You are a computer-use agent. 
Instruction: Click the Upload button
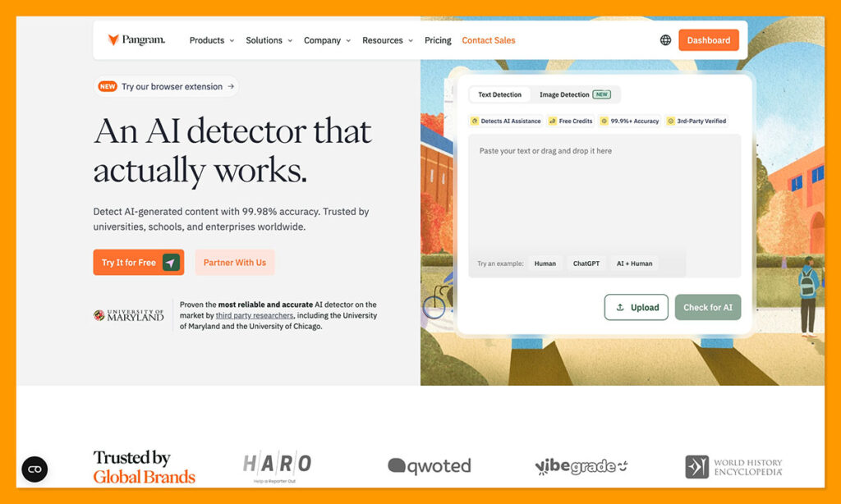tap(636, 307)
